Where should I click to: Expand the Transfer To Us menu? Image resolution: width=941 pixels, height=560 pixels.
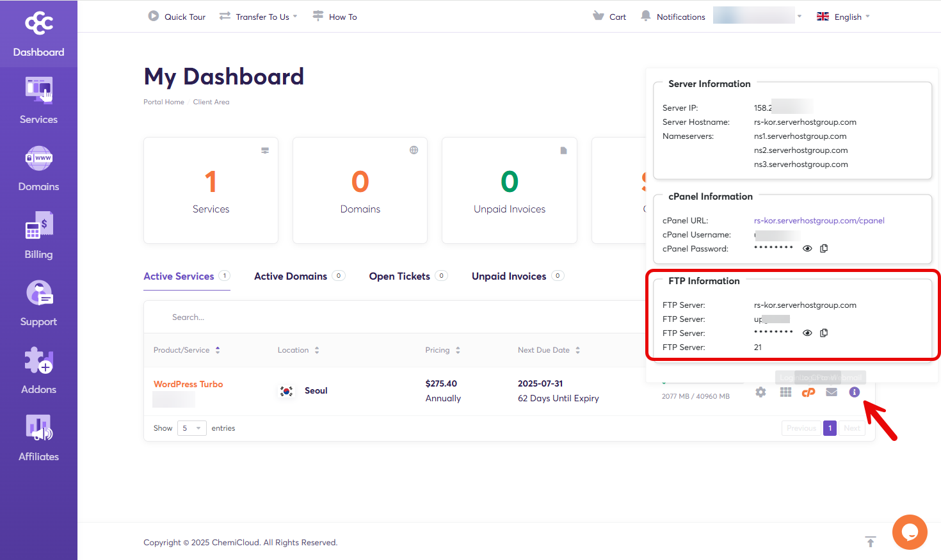click(x=259, y=17)
